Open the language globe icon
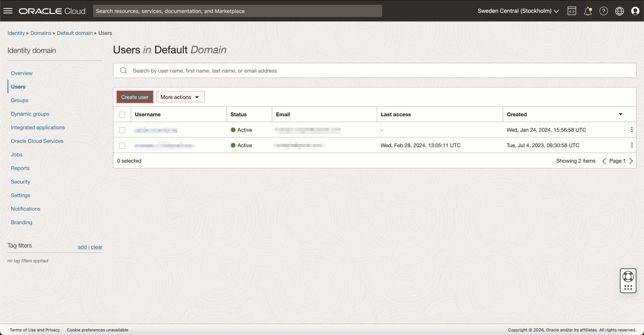The image size is (644, 335). pos(619,11)
